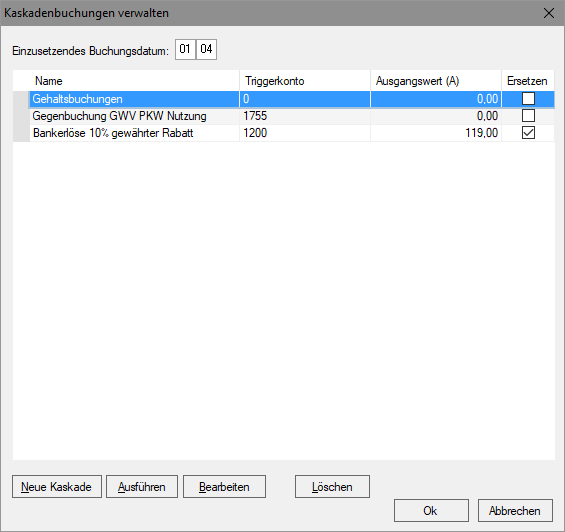This screenshot has height=532, width=565.
Task: Uncheck Ersetzen for Bankerlöse 10% Rabatt
Action: [x=528, y=133]
